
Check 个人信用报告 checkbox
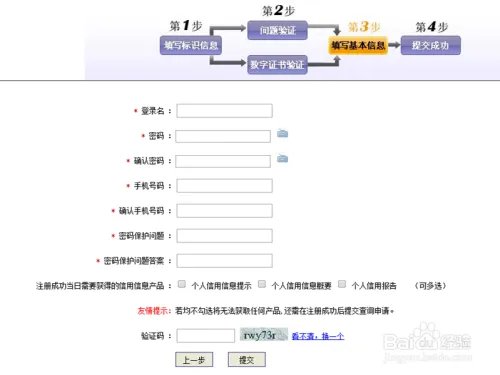(x=342, y=284)
